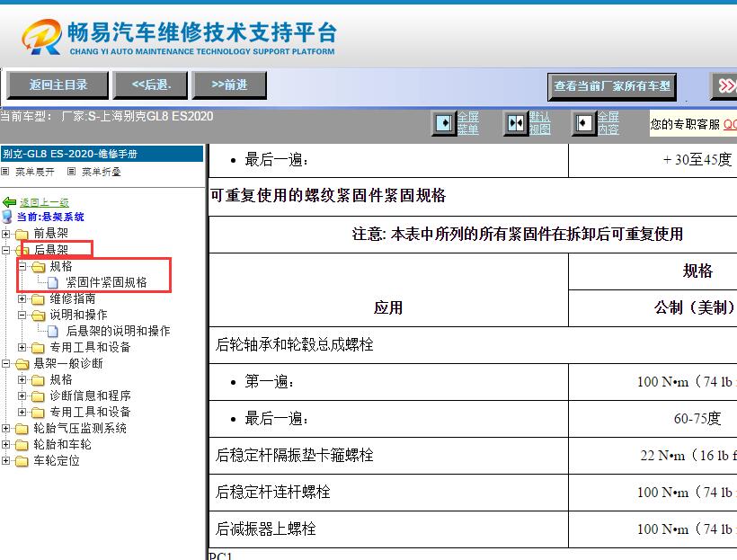Expand the 前悬架 tree node
Image resolution: width=737 pixels, height=560 pixels.
5,234
